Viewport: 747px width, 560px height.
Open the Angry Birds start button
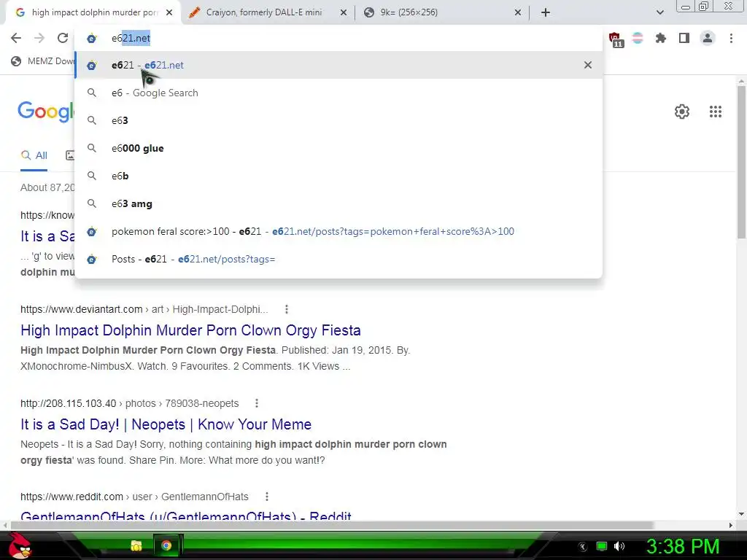pyautogui.click(x=19, y=545)
